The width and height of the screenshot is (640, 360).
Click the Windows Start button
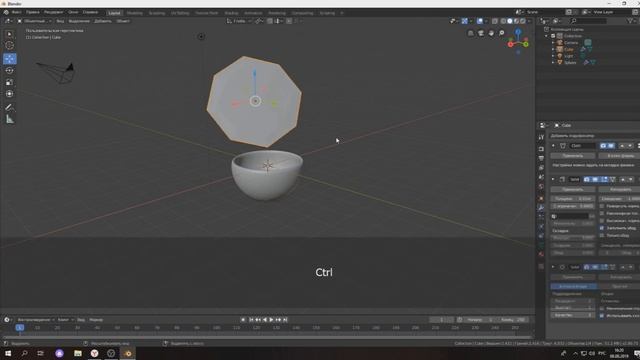tap(8, 353)
